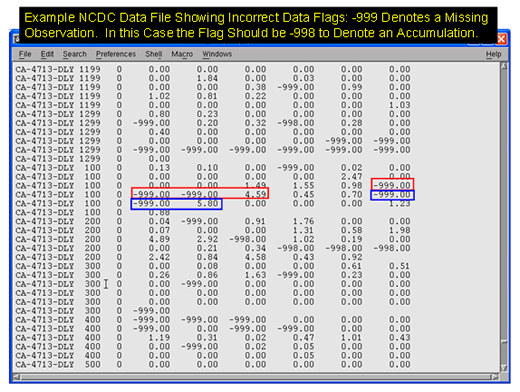Open the Help menu

(x=493, y=54)
